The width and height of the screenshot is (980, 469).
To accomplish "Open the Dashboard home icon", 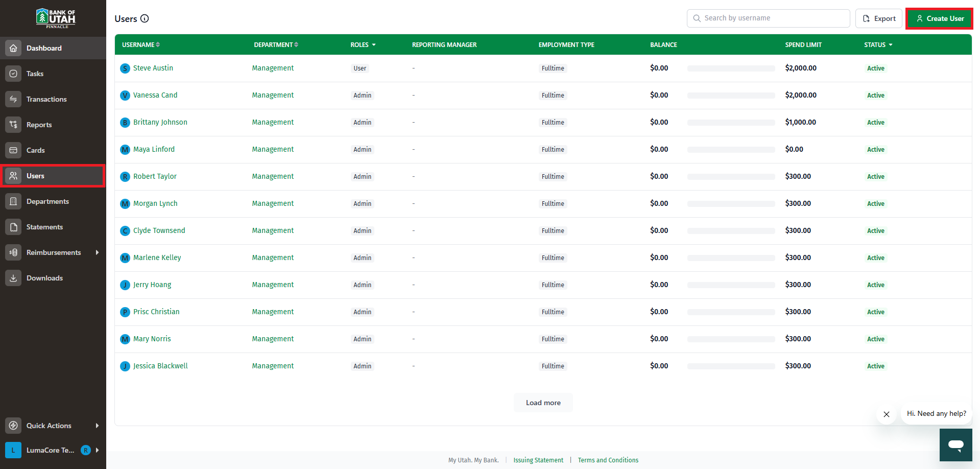I will pos(13,48).
